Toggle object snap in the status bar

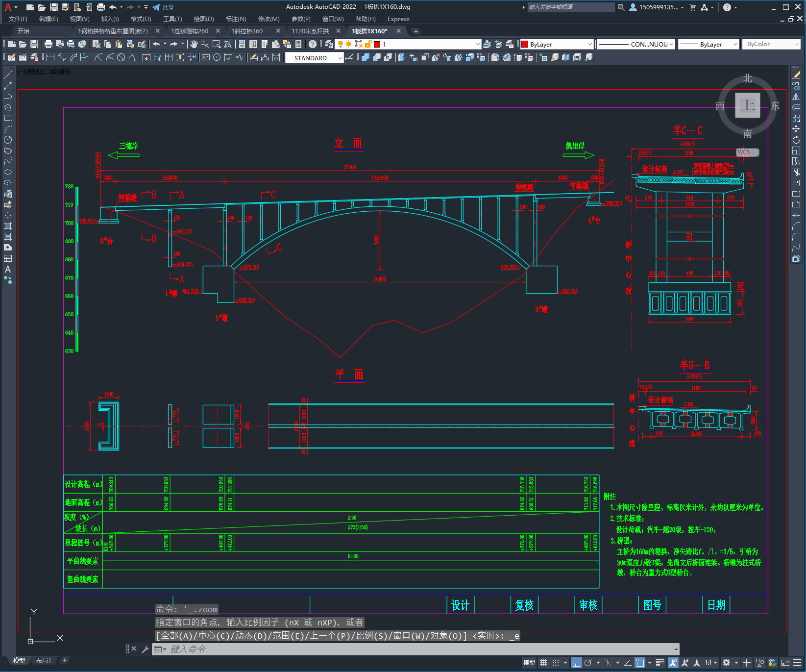pos(640,663)
